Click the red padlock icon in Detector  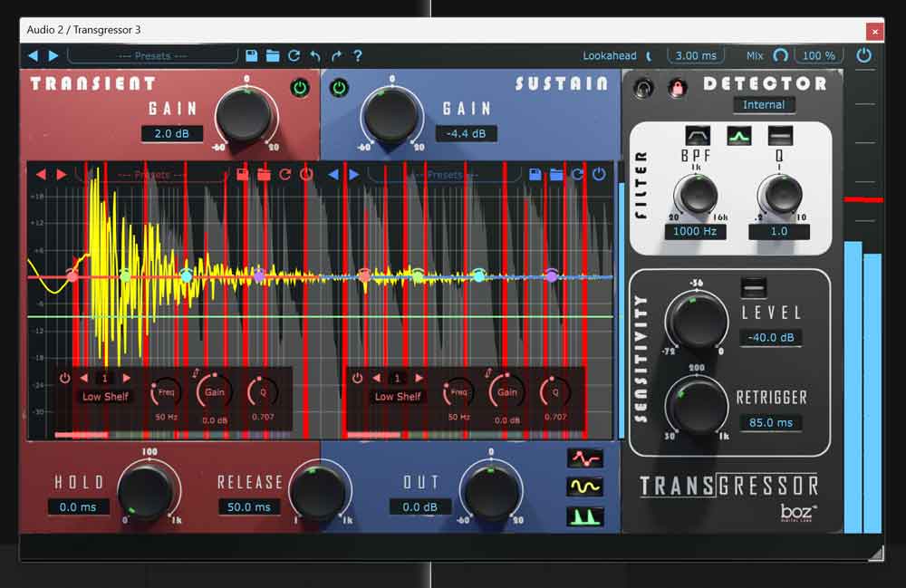(677, 87)
